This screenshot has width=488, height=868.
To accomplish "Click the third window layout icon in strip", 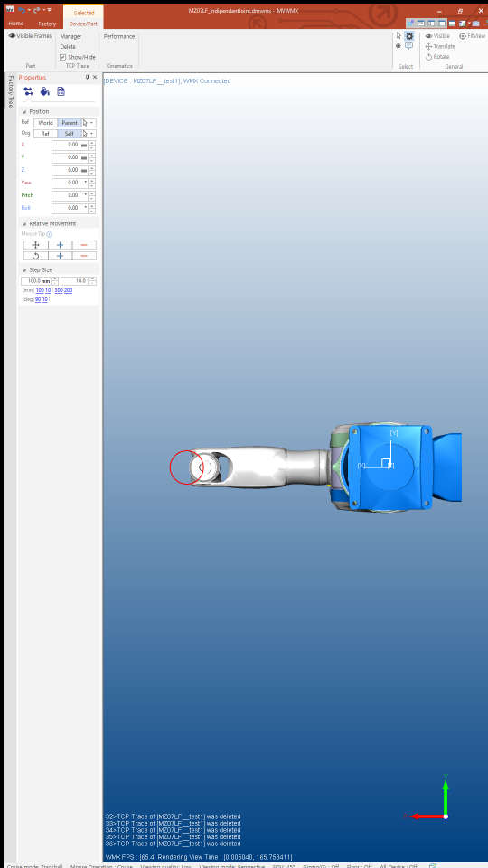I will pos(431,24).
